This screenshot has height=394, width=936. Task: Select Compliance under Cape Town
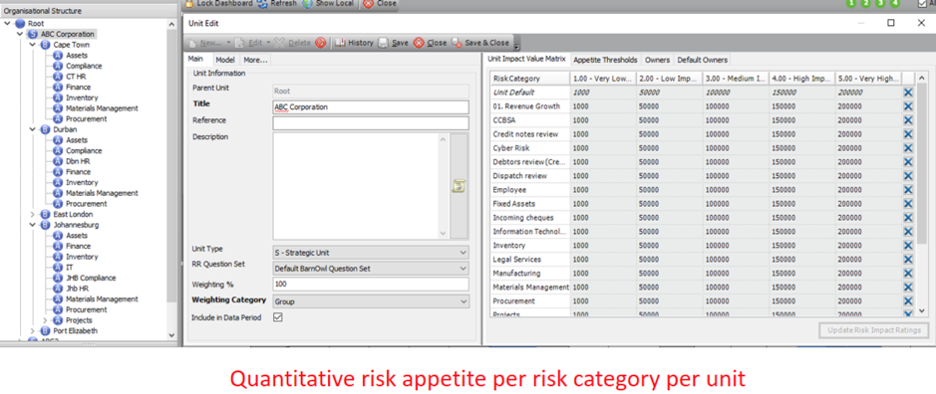coord(84,66)
